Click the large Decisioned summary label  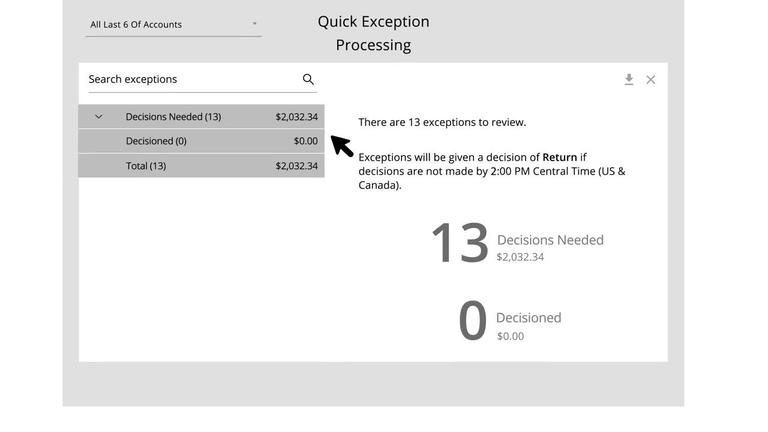point(528,318)
